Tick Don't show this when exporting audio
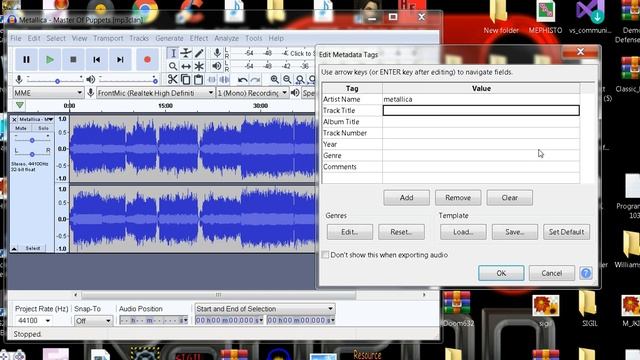The width and height of the screenshot is (640, 360). pos(325,255)
